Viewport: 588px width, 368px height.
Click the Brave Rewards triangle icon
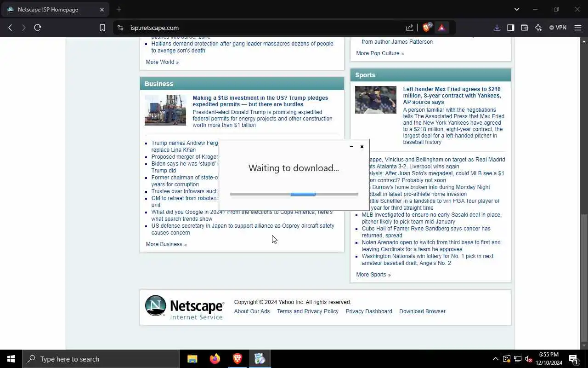click(x=441, y=28)
